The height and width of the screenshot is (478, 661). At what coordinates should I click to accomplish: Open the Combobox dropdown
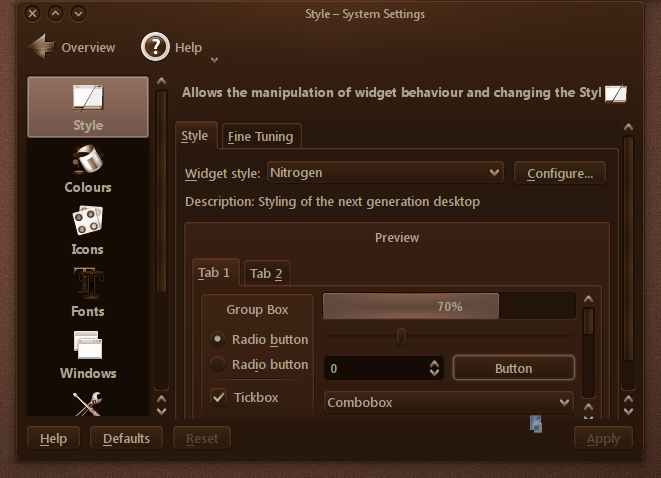click(449, 402)
